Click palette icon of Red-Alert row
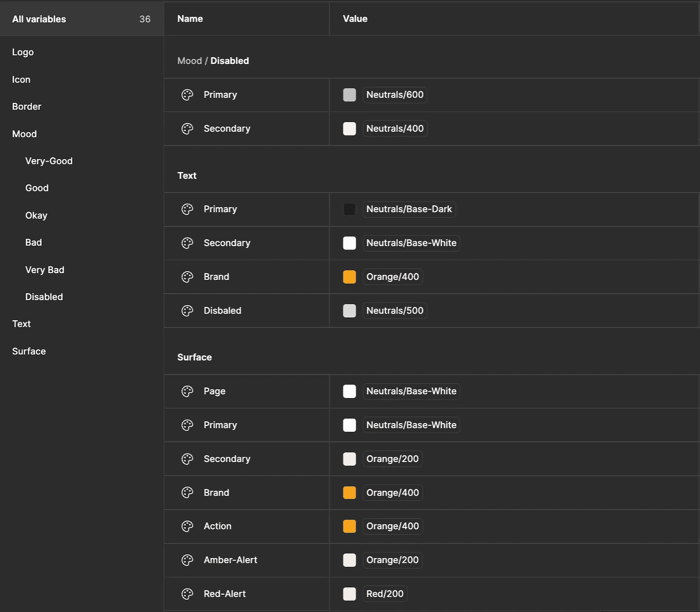 187,594
